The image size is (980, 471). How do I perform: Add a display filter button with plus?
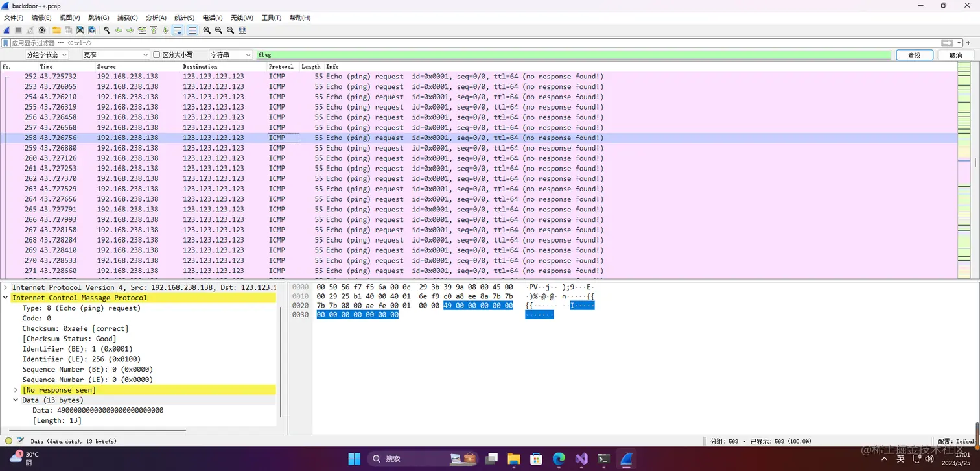click(x=969, y=43)
